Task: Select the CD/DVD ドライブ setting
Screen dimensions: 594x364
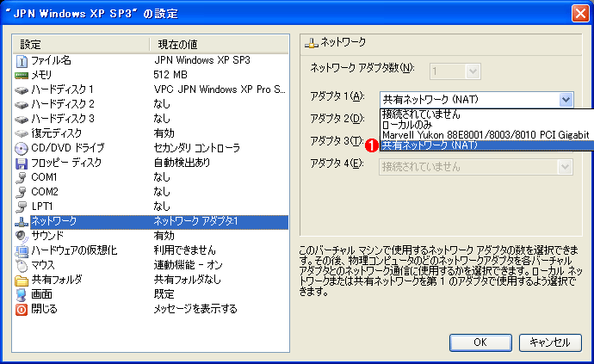Action: click(152, 148)
